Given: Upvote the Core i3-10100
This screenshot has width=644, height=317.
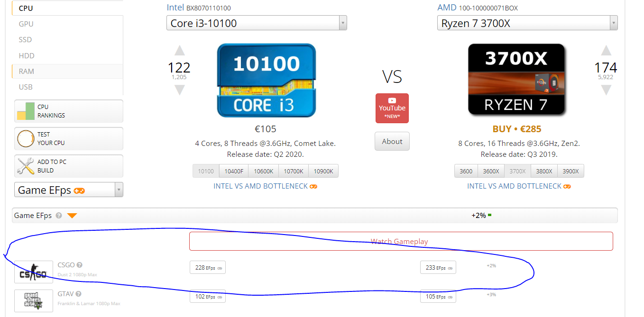Looking at the screenshot, I should pyautogui.click(x=179, y=50).
